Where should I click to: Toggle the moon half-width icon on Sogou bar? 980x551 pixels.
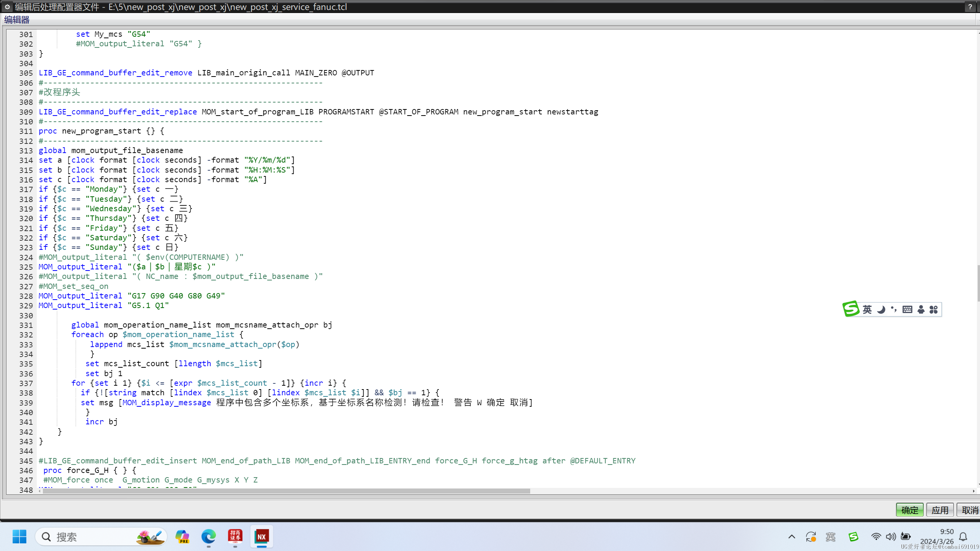click(881, 309)
